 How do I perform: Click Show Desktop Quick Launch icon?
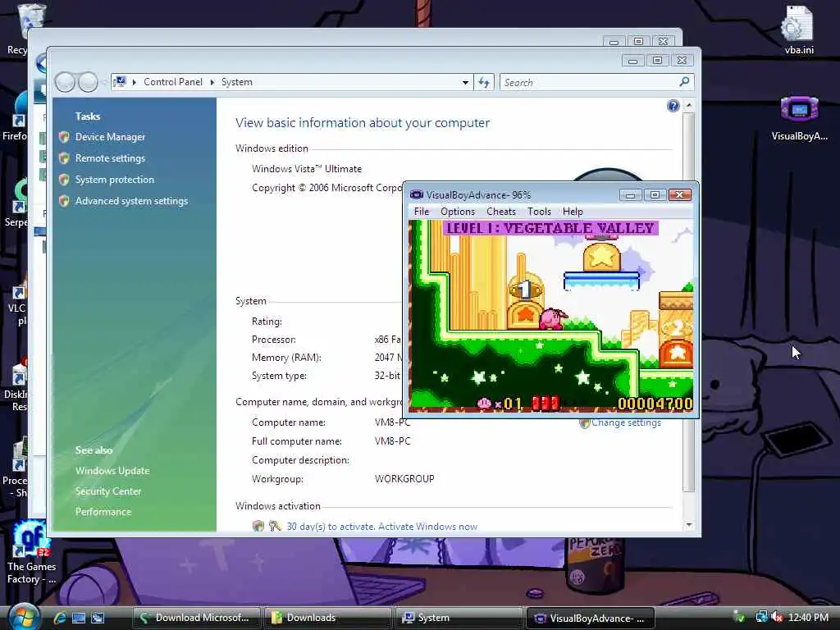coord(79,618)
